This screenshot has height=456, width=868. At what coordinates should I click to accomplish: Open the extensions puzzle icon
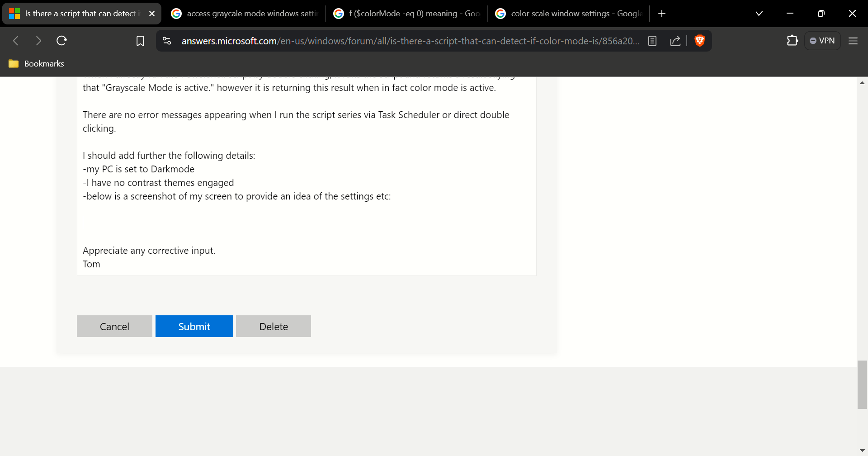[792, 41]
